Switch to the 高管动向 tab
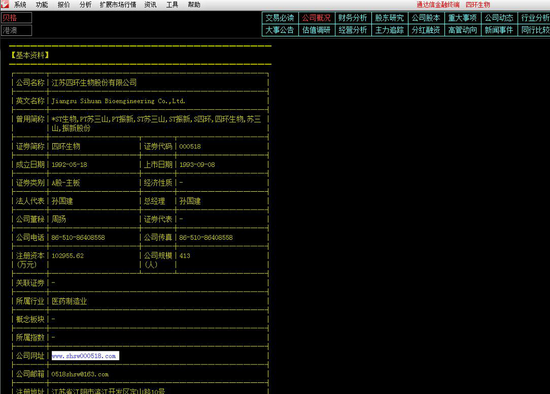 coord(462,30)
